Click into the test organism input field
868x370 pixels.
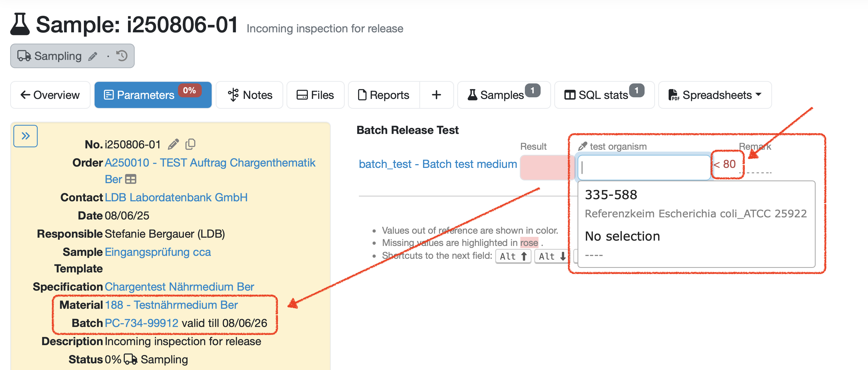(x=644, y=167)
